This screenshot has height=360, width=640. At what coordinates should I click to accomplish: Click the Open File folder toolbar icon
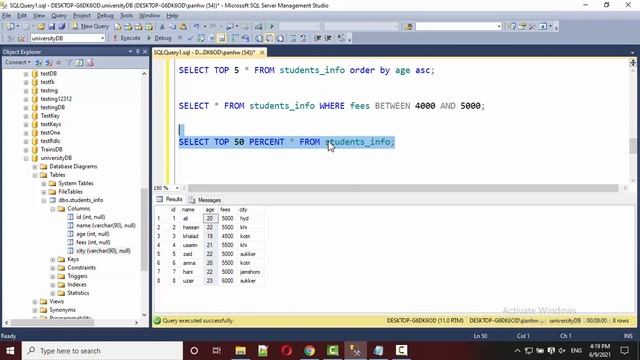[41, 27]
